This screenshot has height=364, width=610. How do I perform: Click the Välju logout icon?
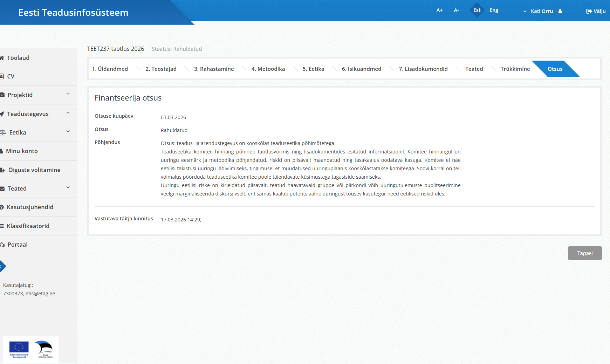coord(589,11)
